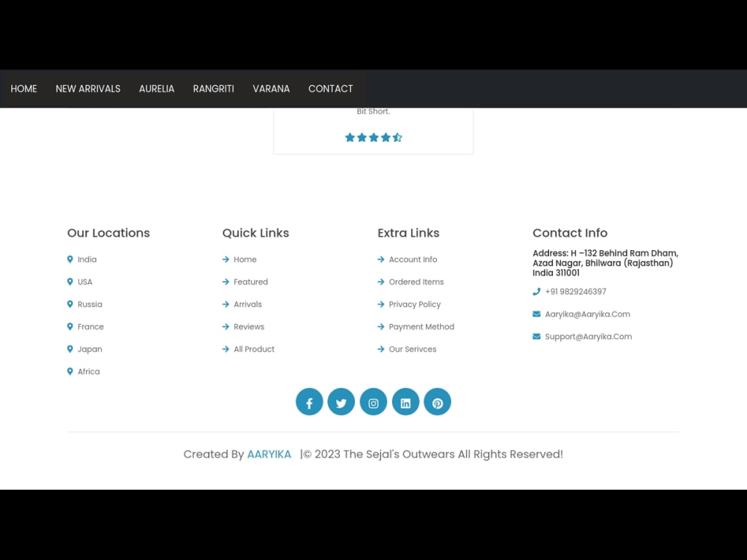Open the All Product quick link
This screenshot has height=560, width=747.
pyautogui.click(x=255, y=349)
